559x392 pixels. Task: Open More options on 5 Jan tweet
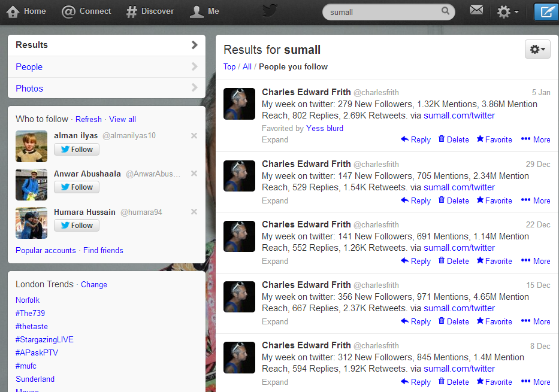[536, 139]
